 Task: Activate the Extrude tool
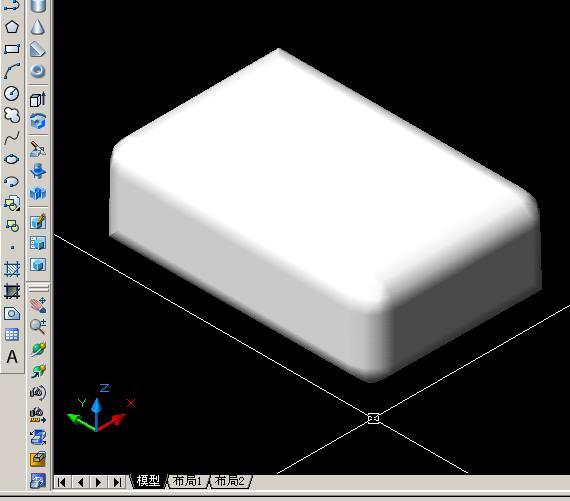tap(38, 99)
